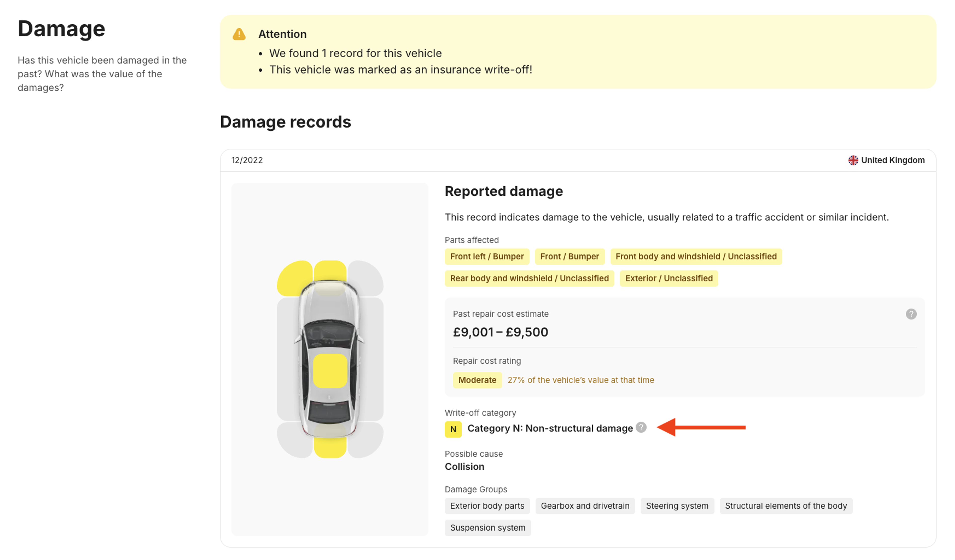Select the Front left / Bumper tag
Viewport: 955px width, 560px height.
pos(487,257)
